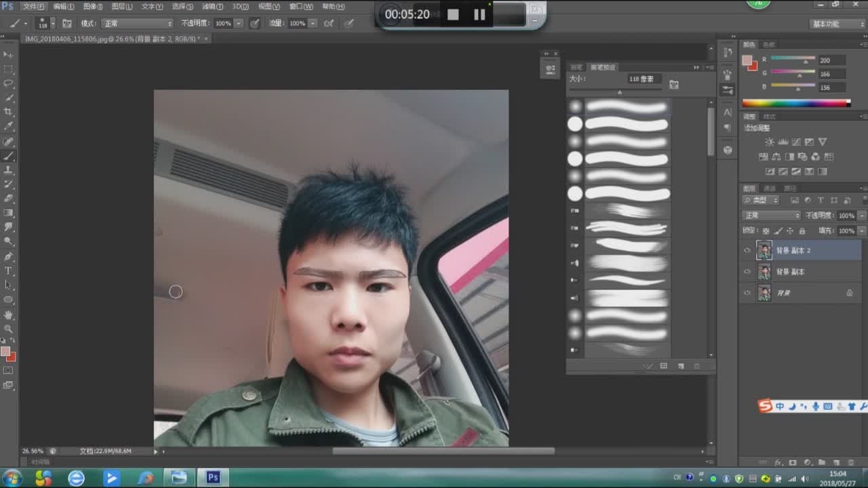
Task: Hide the 背景 副本 2 layer
Action: point(747,250)
